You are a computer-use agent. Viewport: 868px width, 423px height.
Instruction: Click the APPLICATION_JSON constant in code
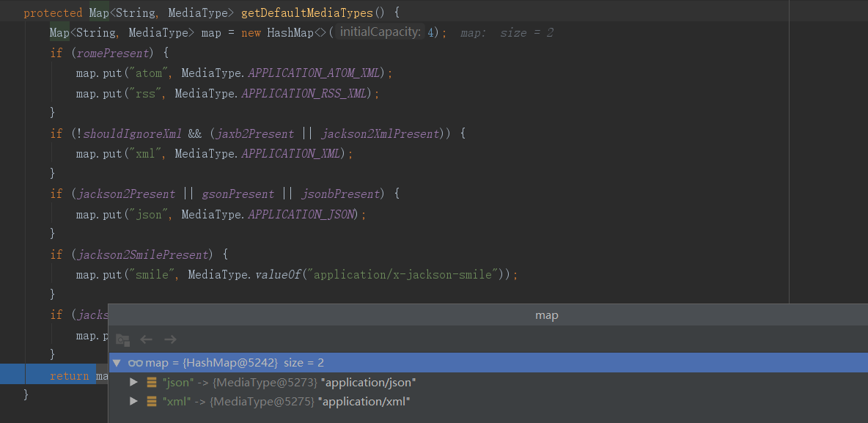(301, 214)
